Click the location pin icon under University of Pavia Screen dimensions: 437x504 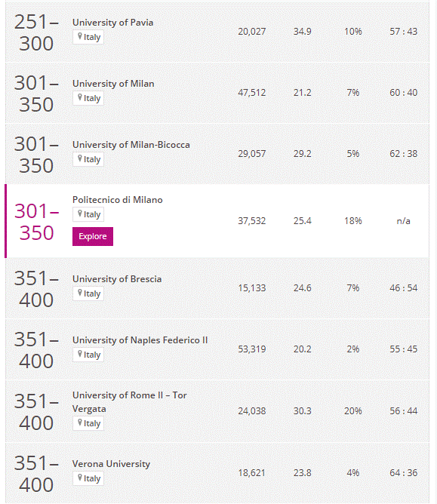coord(80,36)
